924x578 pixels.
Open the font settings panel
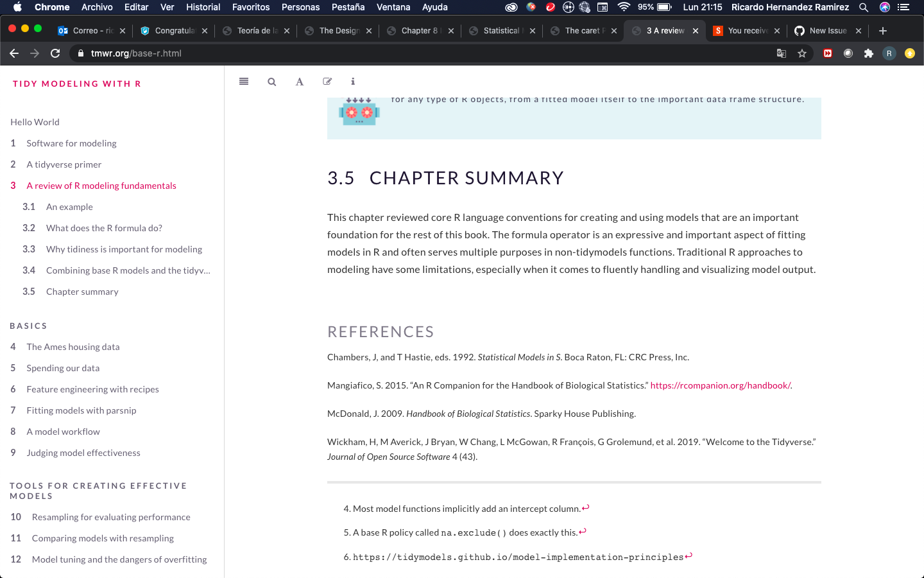pos(299,82)
